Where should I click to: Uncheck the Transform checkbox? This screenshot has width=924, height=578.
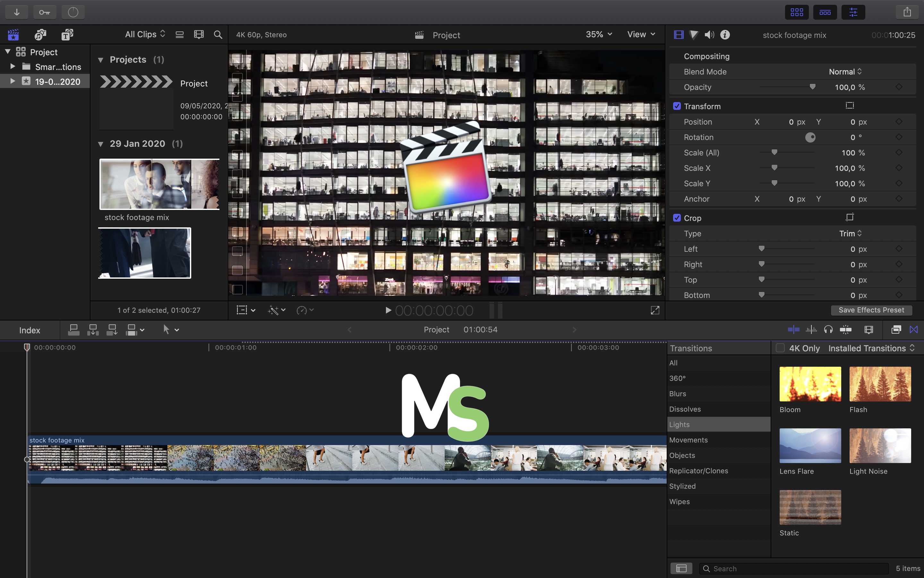677,106
